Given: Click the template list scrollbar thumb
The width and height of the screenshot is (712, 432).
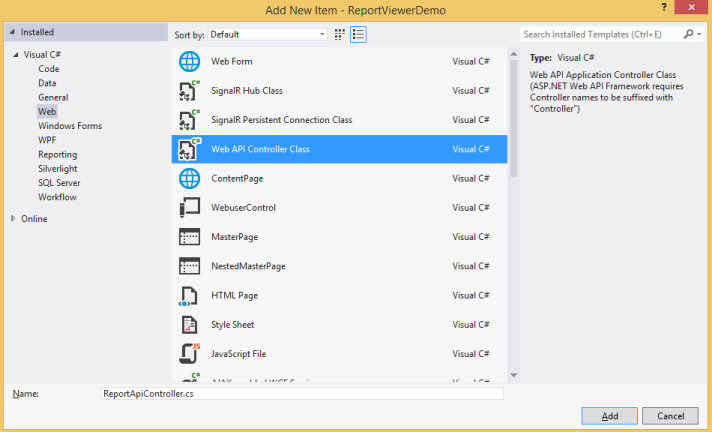Looking at the screenshot, I should pos(514,118).
